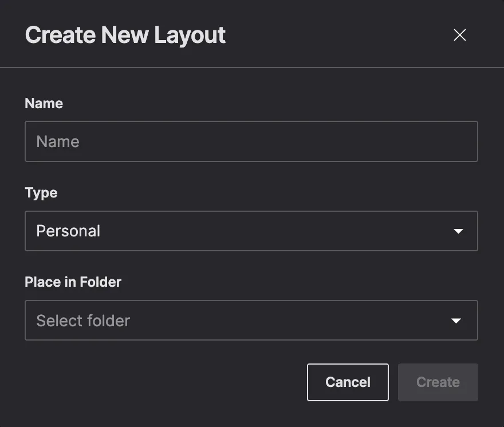Screen dimensions: 504x427
Task: Click the Place in Folder label
Action: (73, 282)
